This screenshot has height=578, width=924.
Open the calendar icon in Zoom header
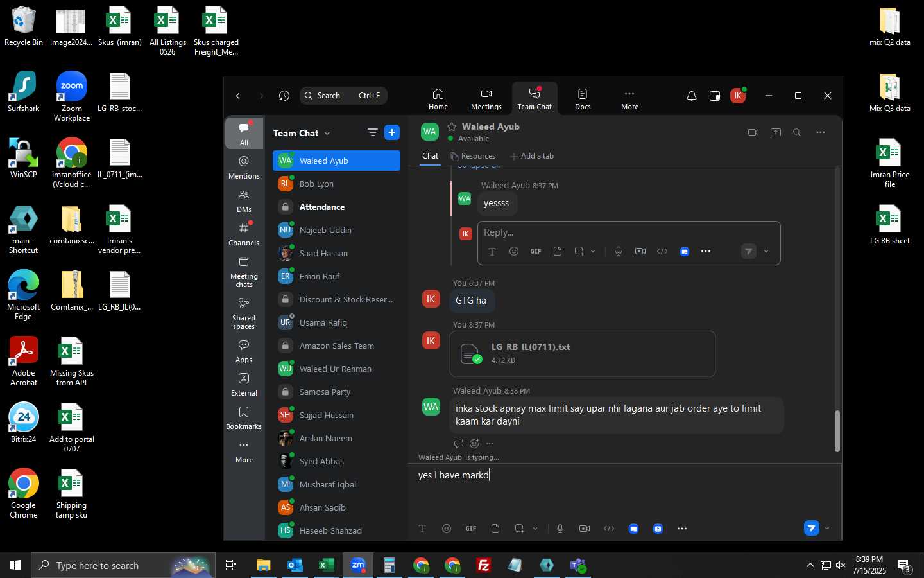click(x=715, y=96)
